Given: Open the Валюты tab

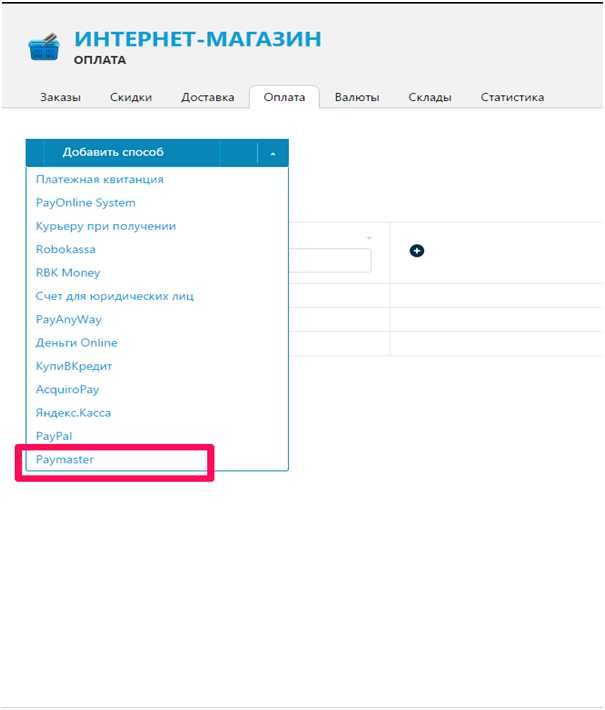Looking at the screenshot, I should coord(357,97).
